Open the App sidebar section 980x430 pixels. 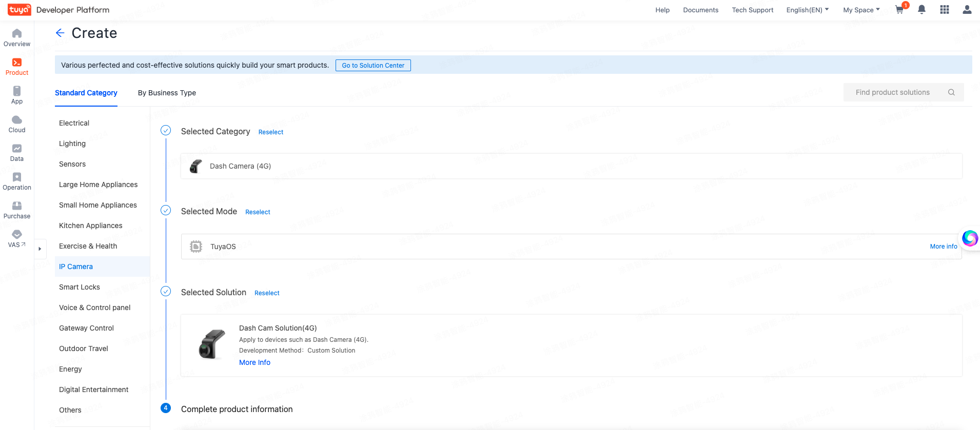17,95
